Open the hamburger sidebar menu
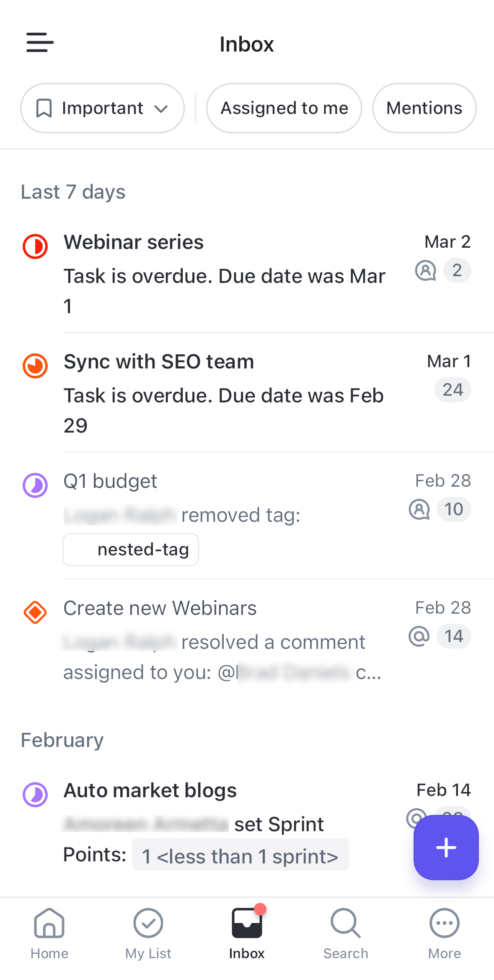Screen dimensions: 494x980 pyautogui.click(x=39, y=42)
